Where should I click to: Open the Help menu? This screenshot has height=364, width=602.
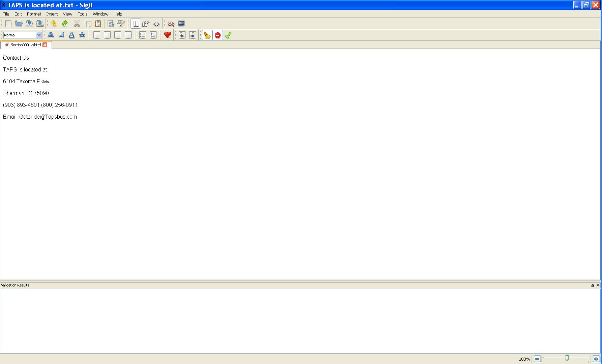(x=118, y=14)
